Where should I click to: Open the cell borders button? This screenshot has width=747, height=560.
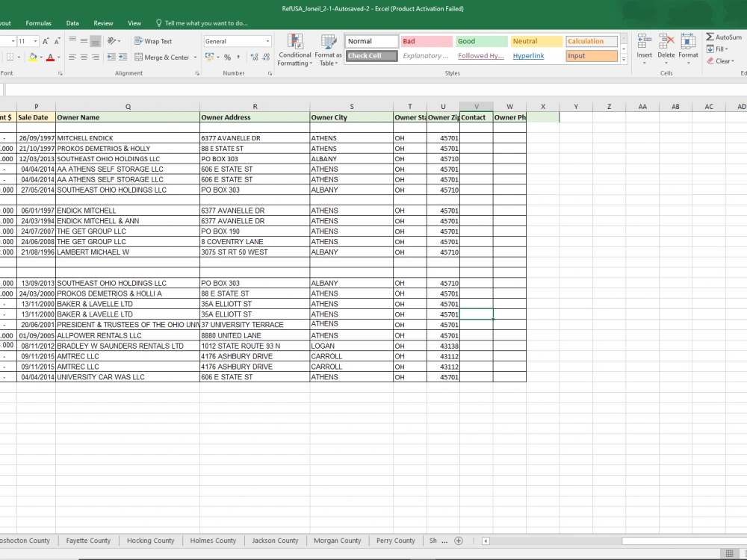point(10,57)
